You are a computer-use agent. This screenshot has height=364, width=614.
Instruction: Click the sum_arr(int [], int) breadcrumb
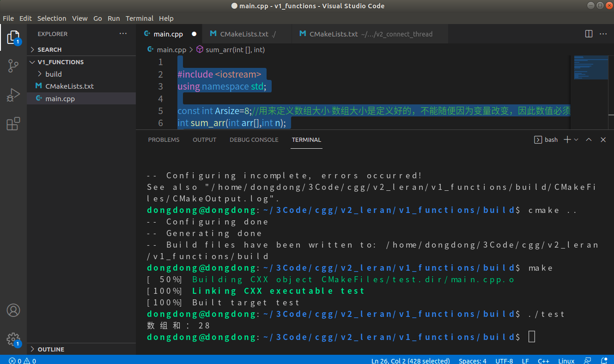(231, 49)
